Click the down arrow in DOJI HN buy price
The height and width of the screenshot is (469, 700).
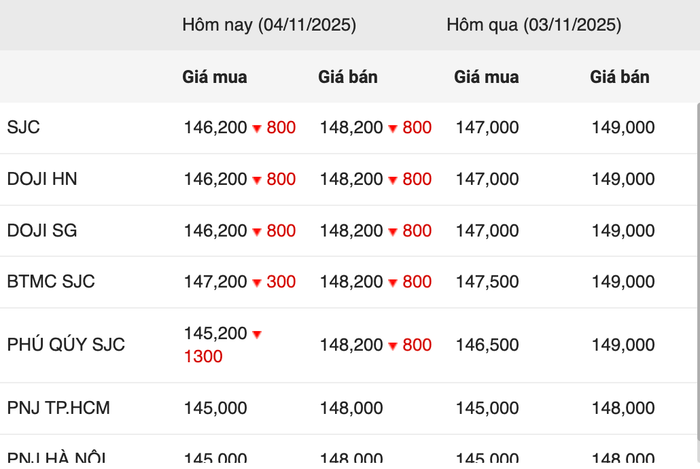coord(257,181)
